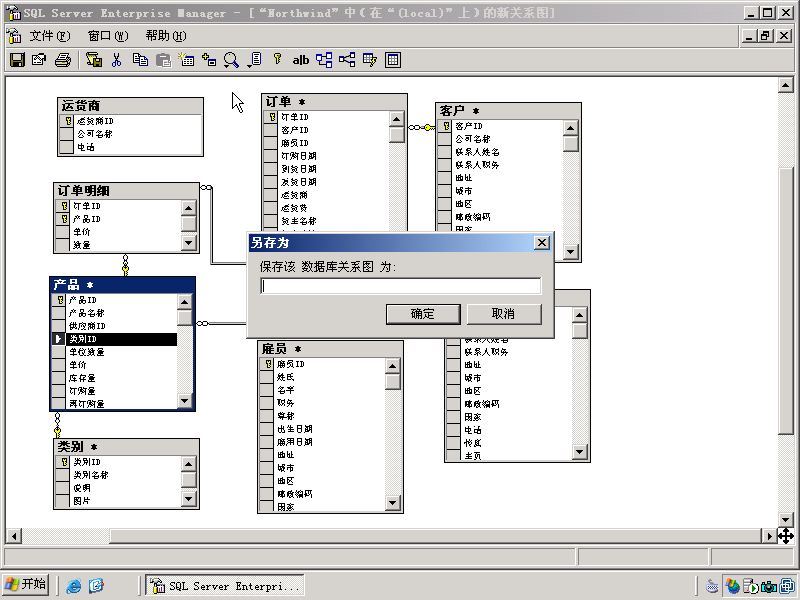Click the grid page-breaks toolbar icon
Viewport: 800px width, 600px height.
393,60
